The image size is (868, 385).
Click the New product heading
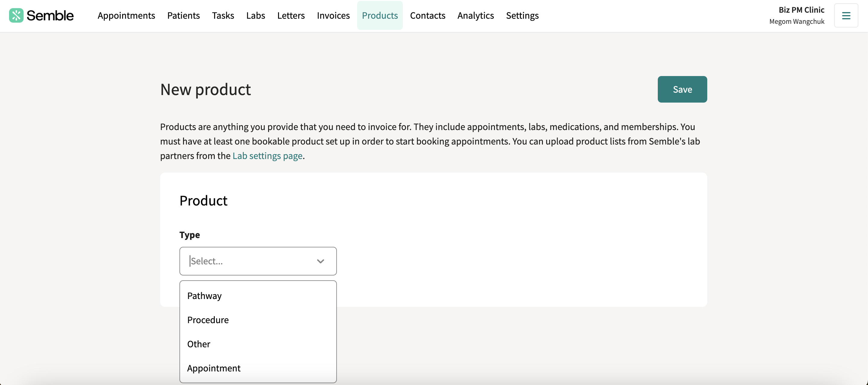click(x=206, y=90)
